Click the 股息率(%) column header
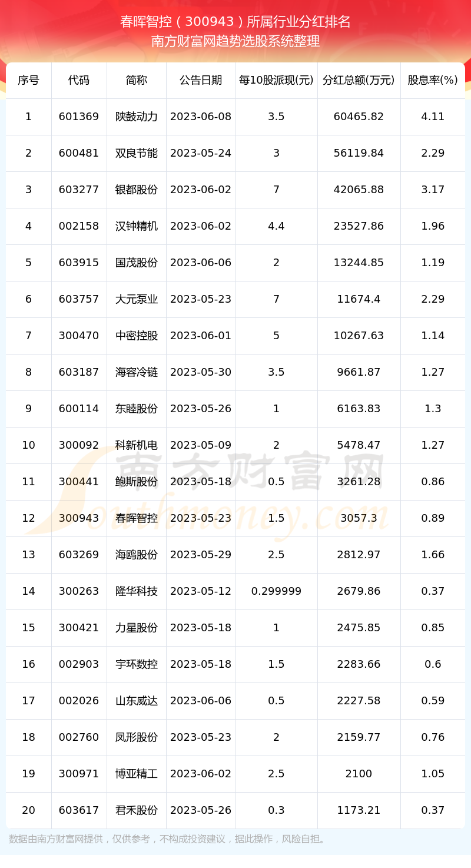The width and height of the screenshot is (471, 868). coord(432,80)
